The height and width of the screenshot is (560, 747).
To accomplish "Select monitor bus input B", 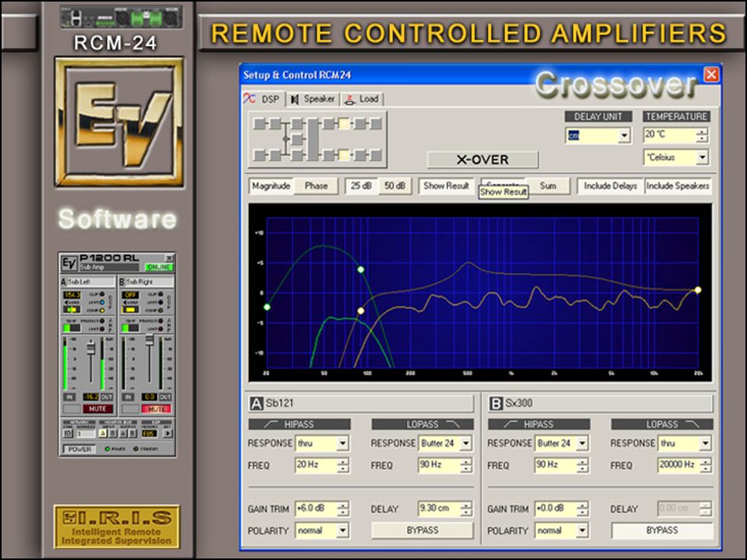I will coord(112,434).
